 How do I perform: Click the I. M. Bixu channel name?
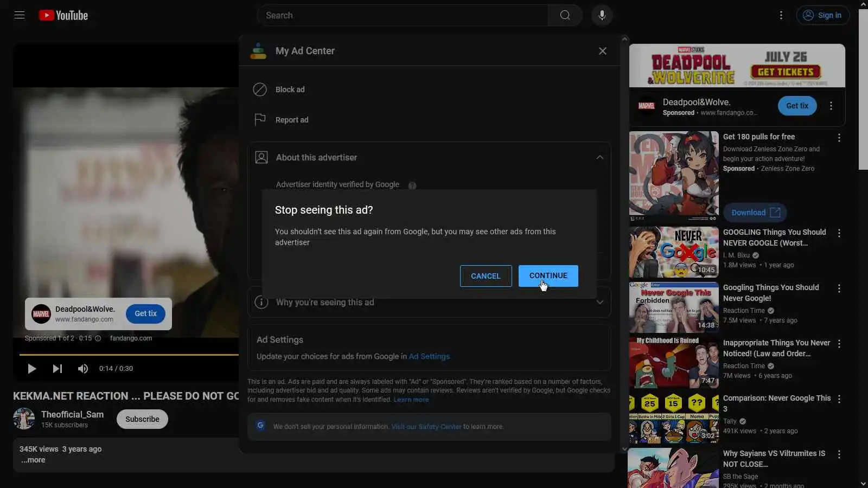click(736, 255)
